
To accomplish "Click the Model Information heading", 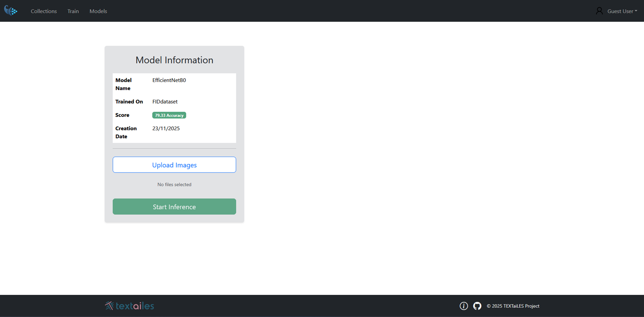I will [x=174, y=60].
